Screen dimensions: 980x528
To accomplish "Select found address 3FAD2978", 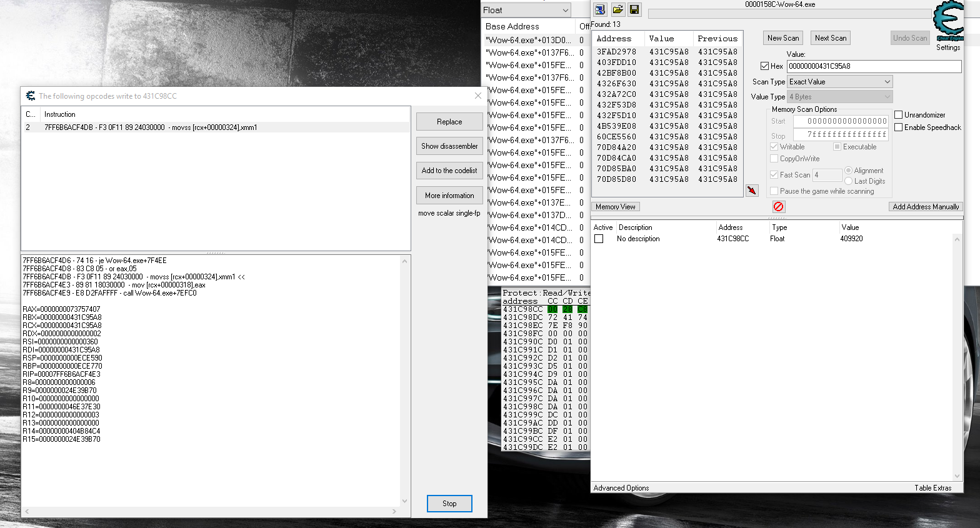I will click(x=667, y=52).
